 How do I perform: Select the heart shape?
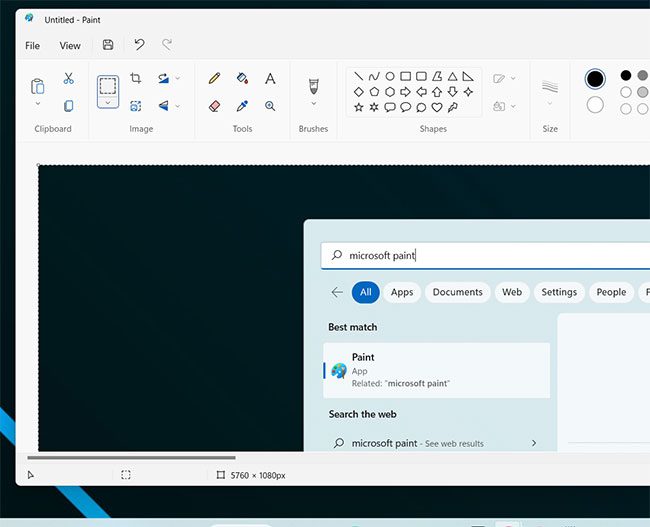pyautogui.click(x=437, y=107)
